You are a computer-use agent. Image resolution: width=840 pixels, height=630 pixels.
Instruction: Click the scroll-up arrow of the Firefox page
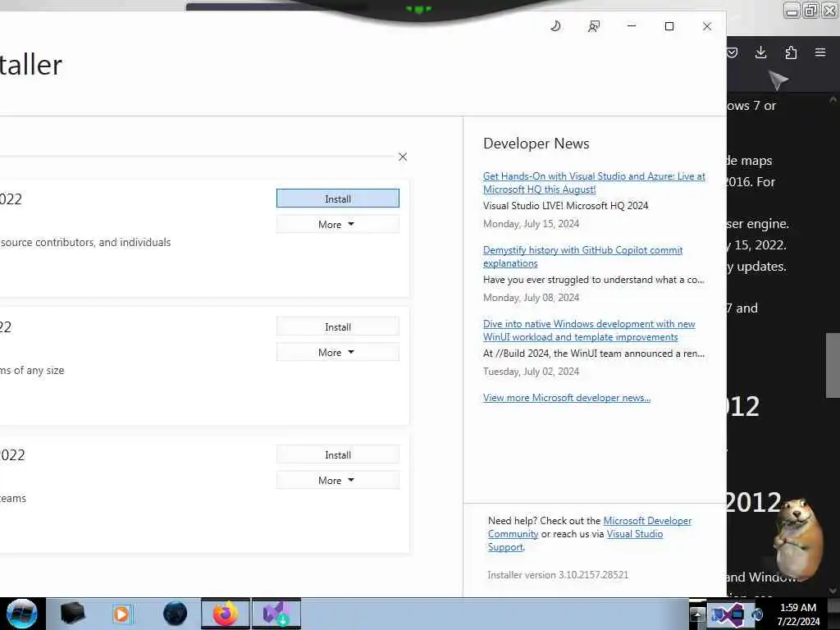[833, 100]
